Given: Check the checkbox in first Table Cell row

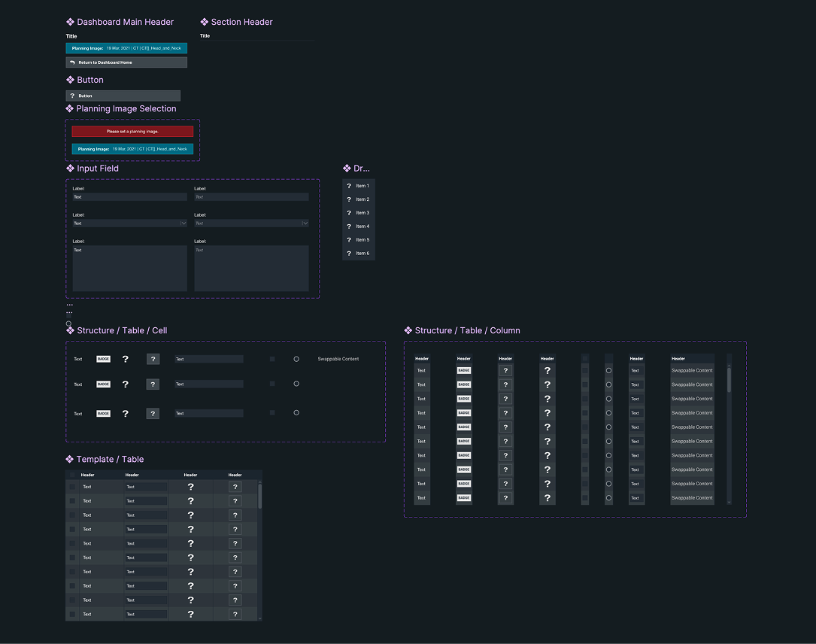Looking at the screenshot, I should pyautogui.click(x=272, y=360).
